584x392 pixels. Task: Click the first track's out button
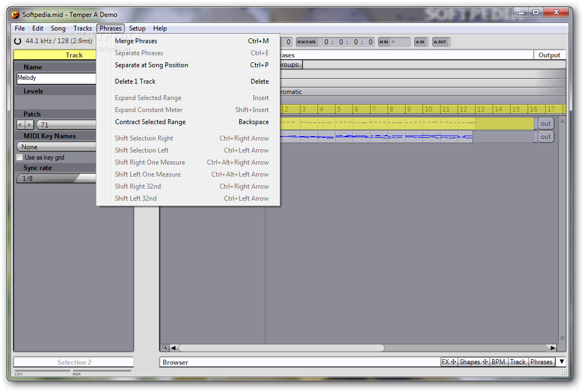[x=546, y=124]
